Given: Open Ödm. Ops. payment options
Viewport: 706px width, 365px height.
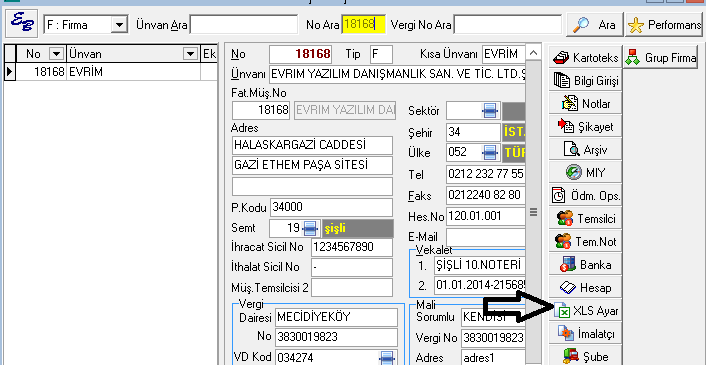Looking at the screenshot, I should (x=585, y=195).
